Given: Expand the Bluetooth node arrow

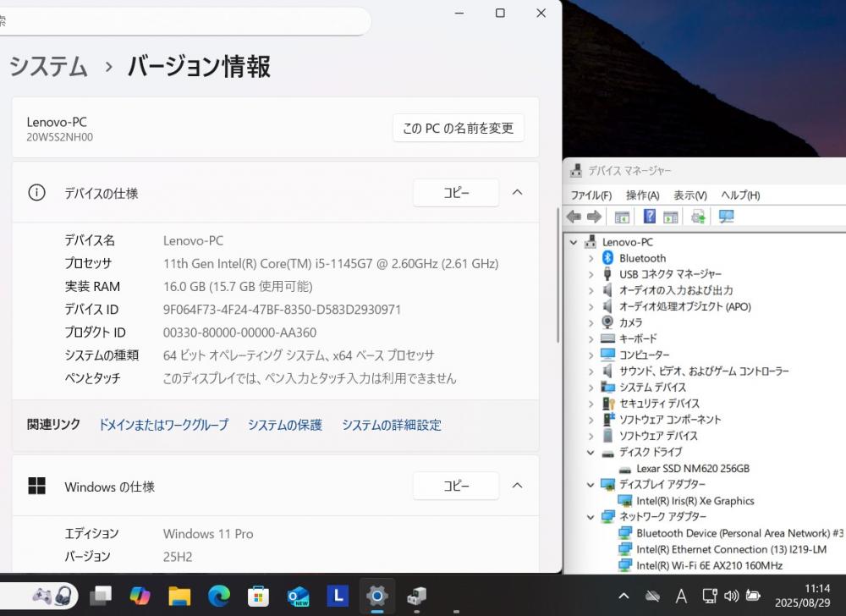Looking at the screenshot, I should point(591,258).
